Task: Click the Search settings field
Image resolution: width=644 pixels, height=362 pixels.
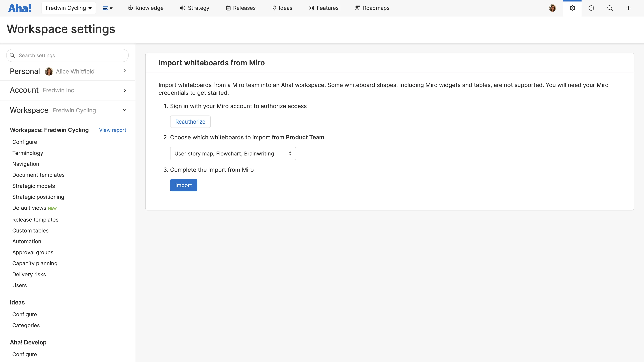Action: pyautogui.click(x=67, y=55)
